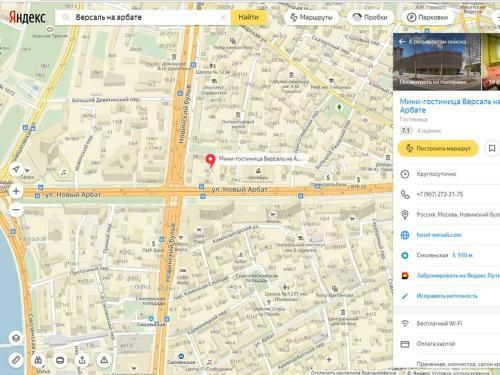
Task: Open the hotel-versal.com website link
Action: click(439, 235)
